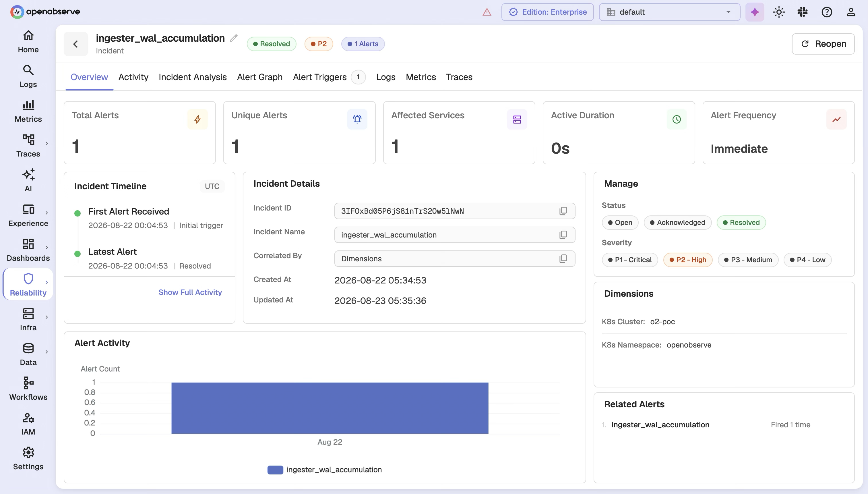The height and width of the screenshot is (494, 868).
Task: Open the default organization dropdown
Action: [x=669, y=12]
